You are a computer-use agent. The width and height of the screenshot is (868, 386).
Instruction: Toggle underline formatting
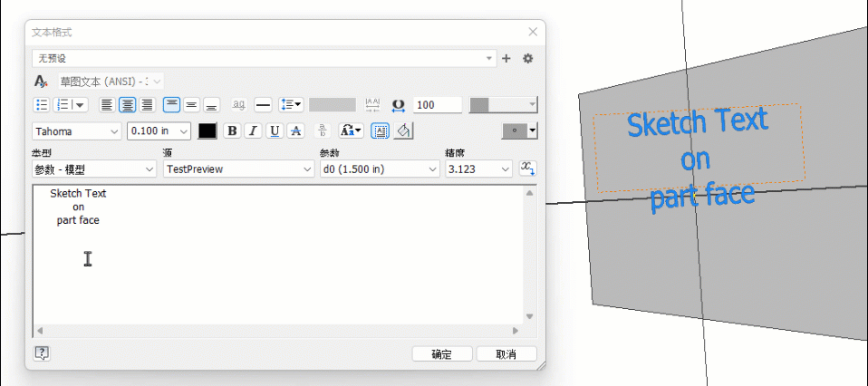275,131
